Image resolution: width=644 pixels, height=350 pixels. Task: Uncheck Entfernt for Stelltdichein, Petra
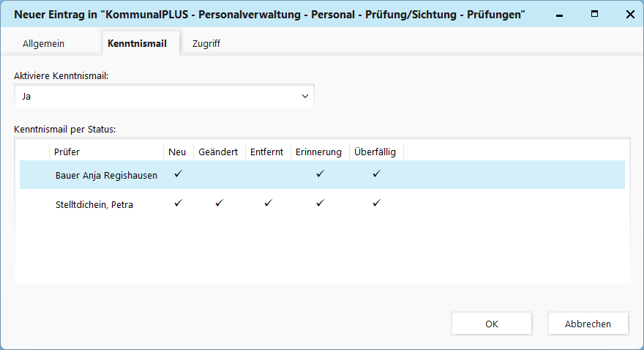click(x=267, y=204)
